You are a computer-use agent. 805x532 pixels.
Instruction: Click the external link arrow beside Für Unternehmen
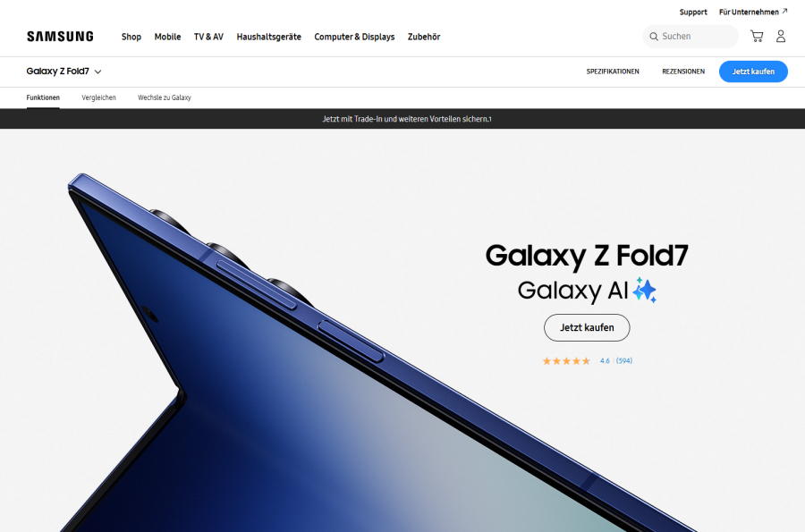[784, 11]
